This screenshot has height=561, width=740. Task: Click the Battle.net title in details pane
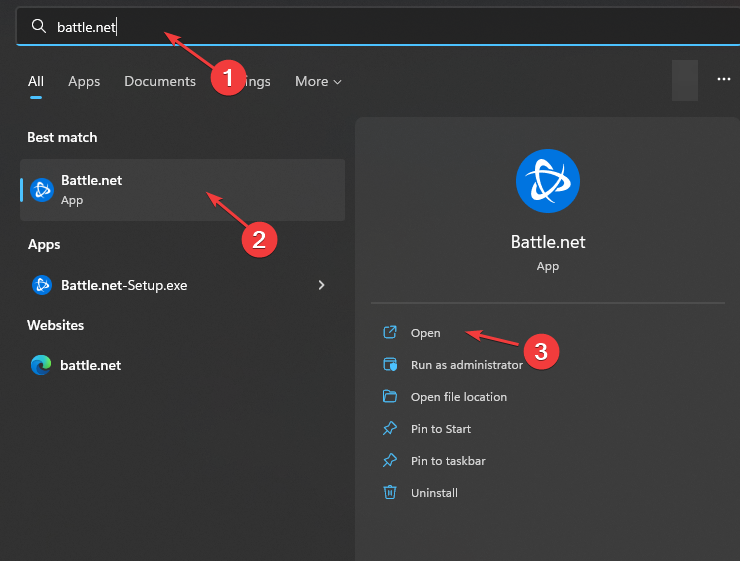548,242
